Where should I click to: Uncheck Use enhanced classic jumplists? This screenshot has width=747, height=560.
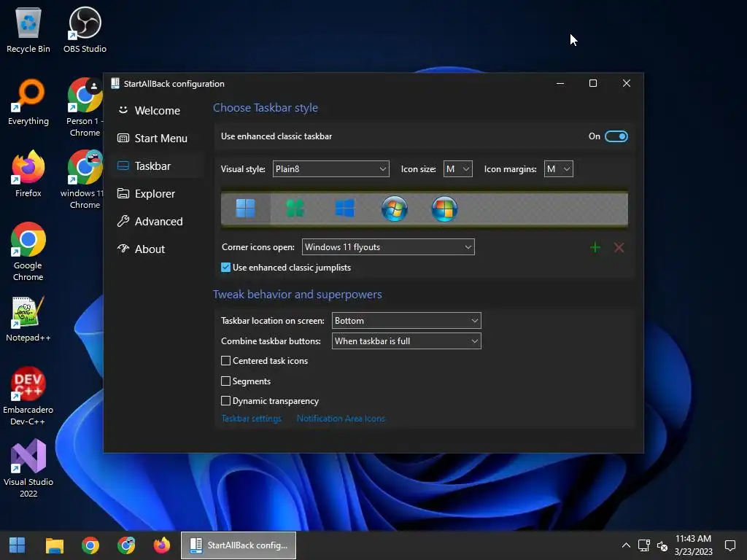(226, 267)
